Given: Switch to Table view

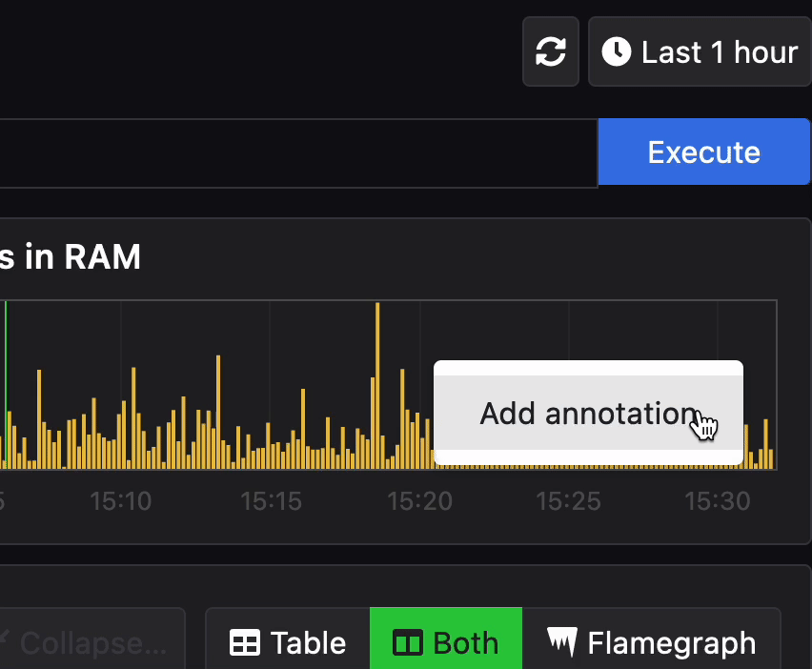Looking at the screenshot, I should pos(286,642).
